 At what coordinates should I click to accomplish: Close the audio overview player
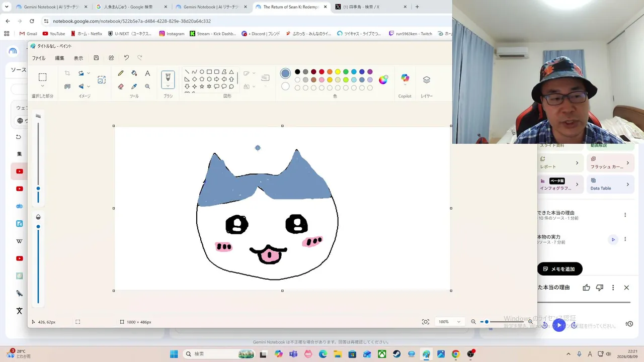click(626, 288)
